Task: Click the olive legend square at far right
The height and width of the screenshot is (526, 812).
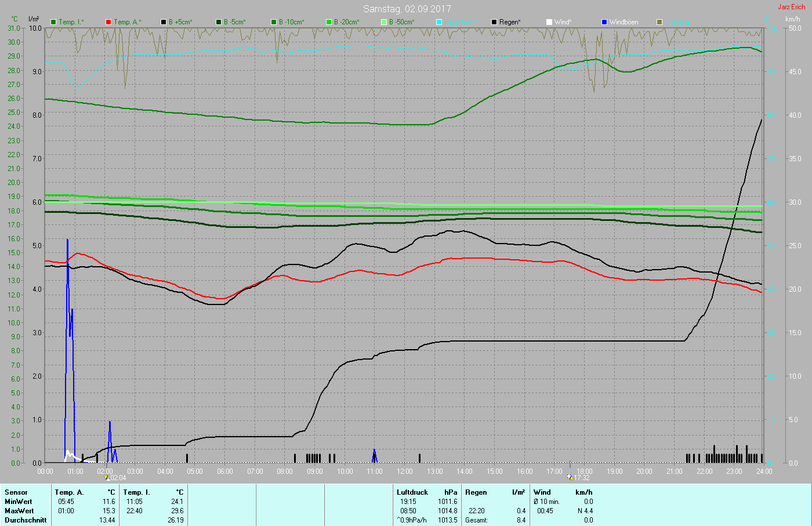Action: tap(659, 22)
